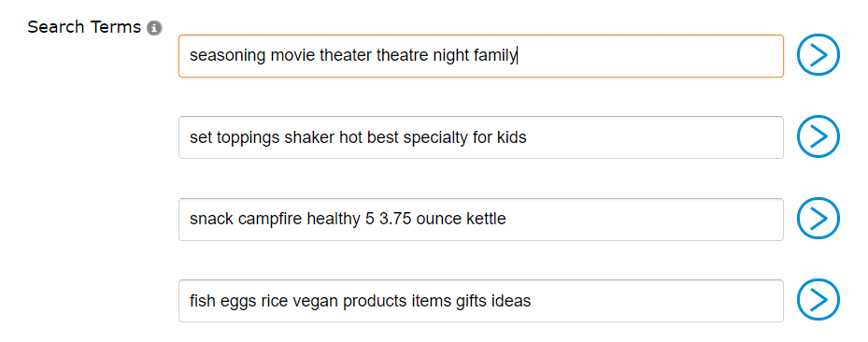868x342 pixels.
Task: Click circled arrow next to "fish eggs rice" field
Action: (818, 300)
